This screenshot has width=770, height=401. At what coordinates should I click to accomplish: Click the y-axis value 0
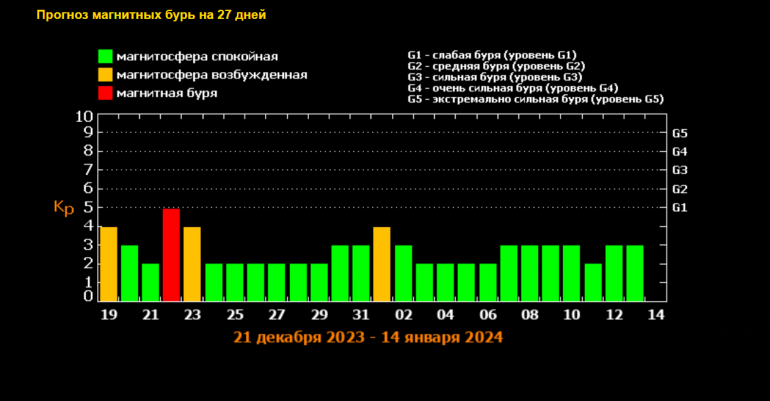88,296
